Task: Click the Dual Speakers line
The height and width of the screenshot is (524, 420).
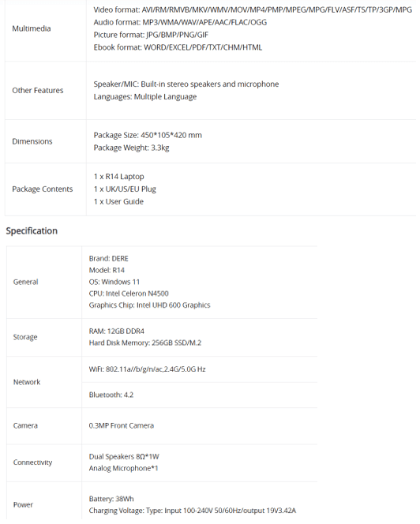Action: point(124,457)
